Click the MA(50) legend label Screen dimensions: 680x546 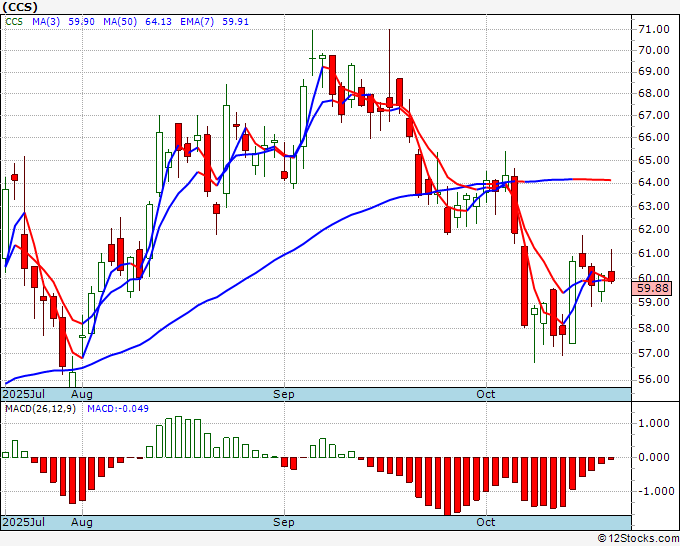pos(120,22)
